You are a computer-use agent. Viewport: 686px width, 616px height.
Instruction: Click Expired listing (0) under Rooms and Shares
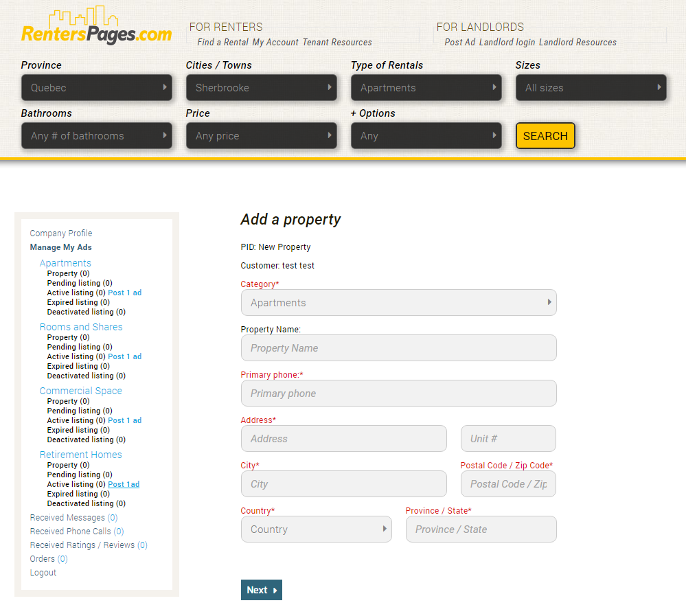click(x=78, y=366)
